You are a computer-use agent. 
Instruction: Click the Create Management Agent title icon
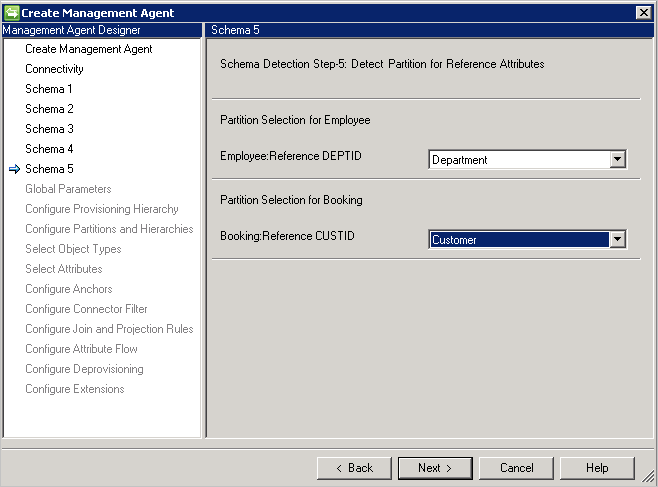11,13
